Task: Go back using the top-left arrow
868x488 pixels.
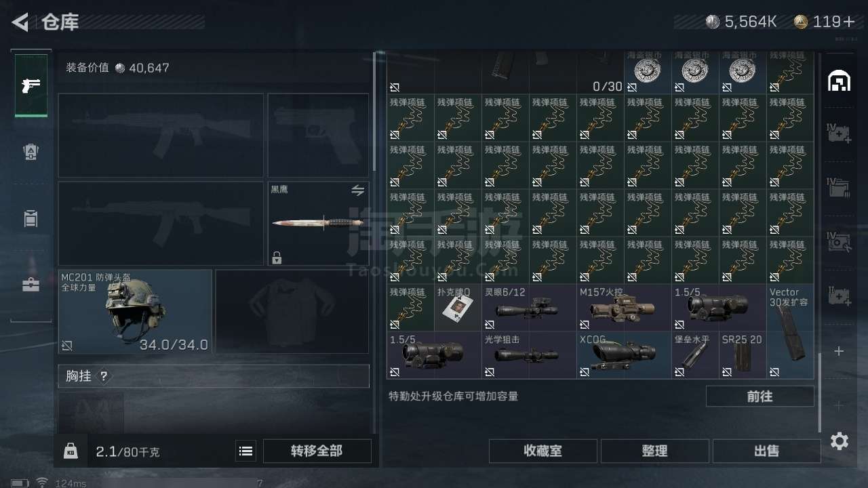Action: pos(20,22)
